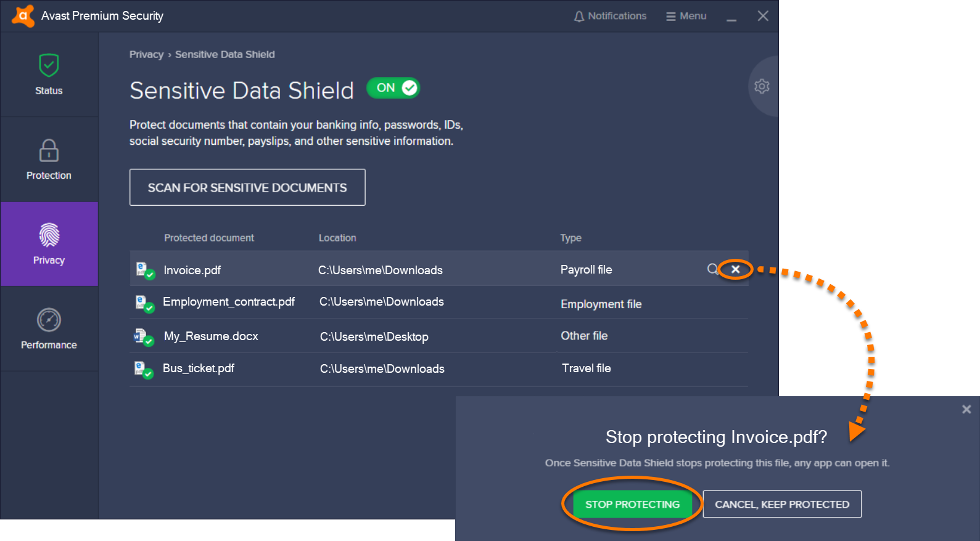Viewport: 980px width, 541px height.
Task: Open the Status section in sidebar
Action: (x=49, y=75)
